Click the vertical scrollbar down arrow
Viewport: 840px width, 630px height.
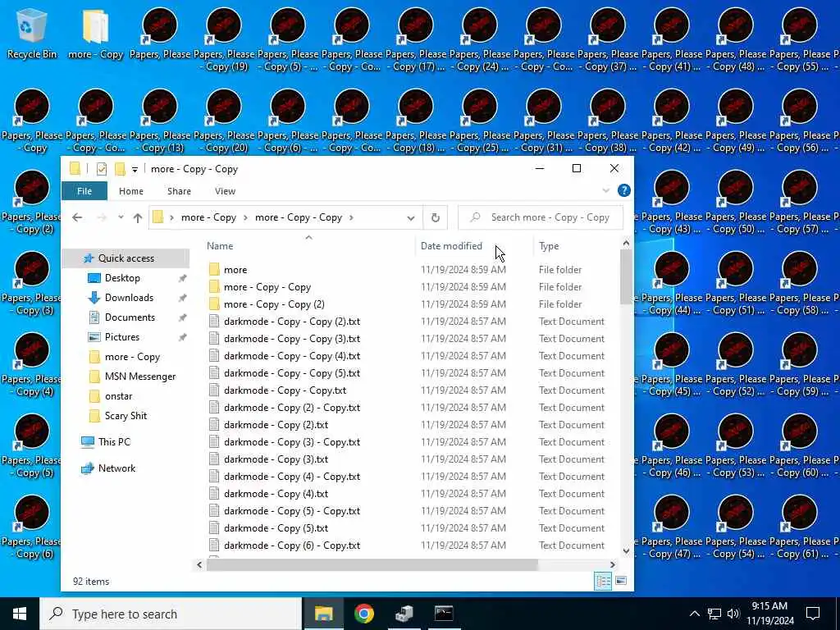pyautogui.click(x=626, y=550)
